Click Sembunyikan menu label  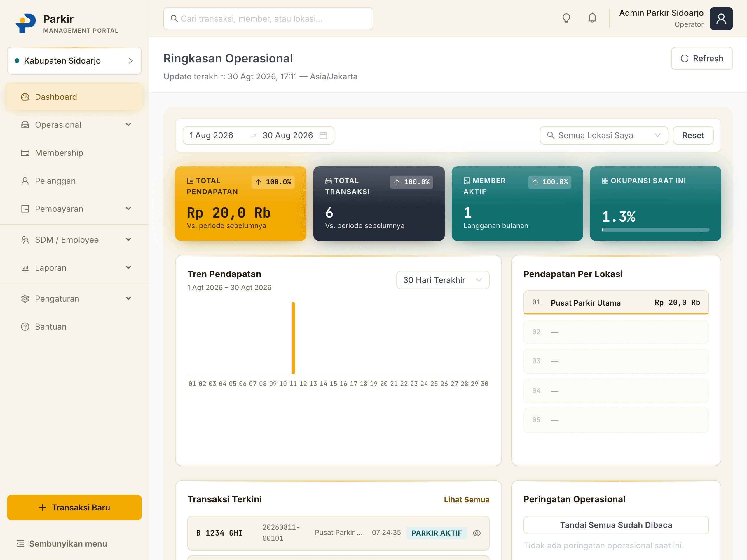68,544
